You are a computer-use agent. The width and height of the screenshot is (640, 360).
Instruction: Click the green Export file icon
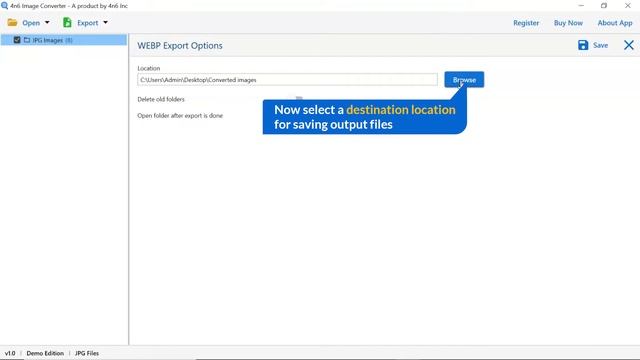pos(67,23)
